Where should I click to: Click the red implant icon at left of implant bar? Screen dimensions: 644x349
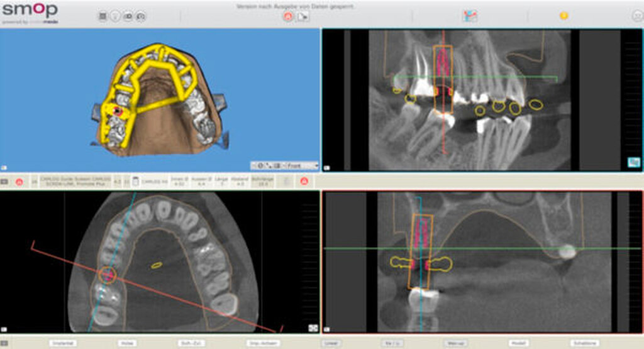(19, 182)
